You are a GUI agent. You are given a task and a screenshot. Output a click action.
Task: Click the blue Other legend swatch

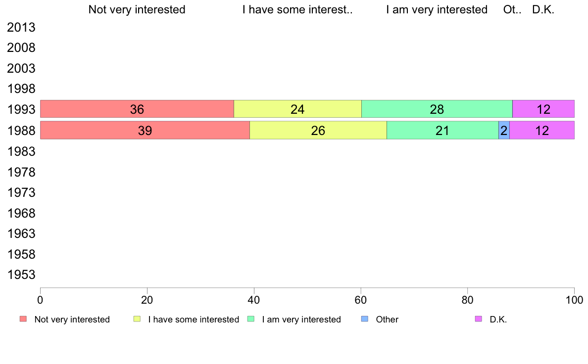coord(365,319)
